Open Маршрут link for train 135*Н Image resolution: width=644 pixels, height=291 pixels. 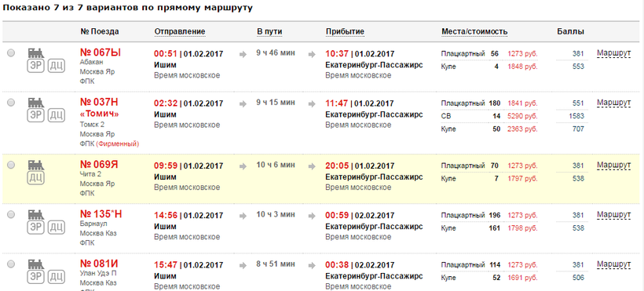[613, 215]
